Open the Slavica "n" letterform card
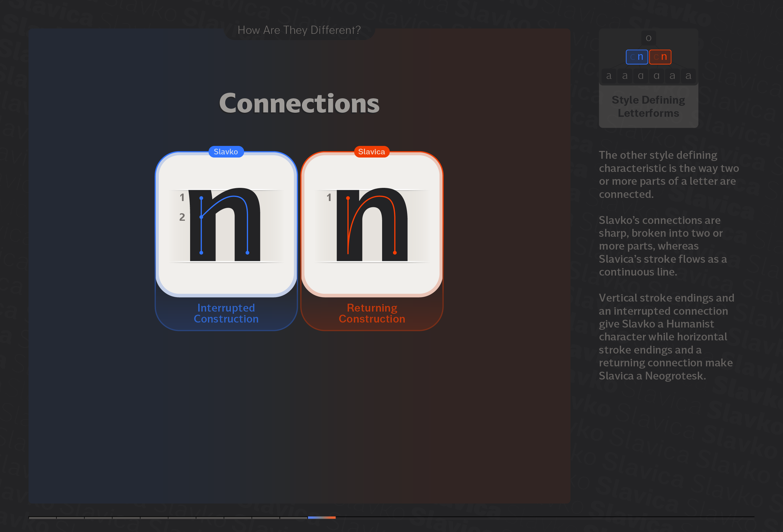Image resolution: width=783 pixels, height=532 pixels. coord(372,225)
